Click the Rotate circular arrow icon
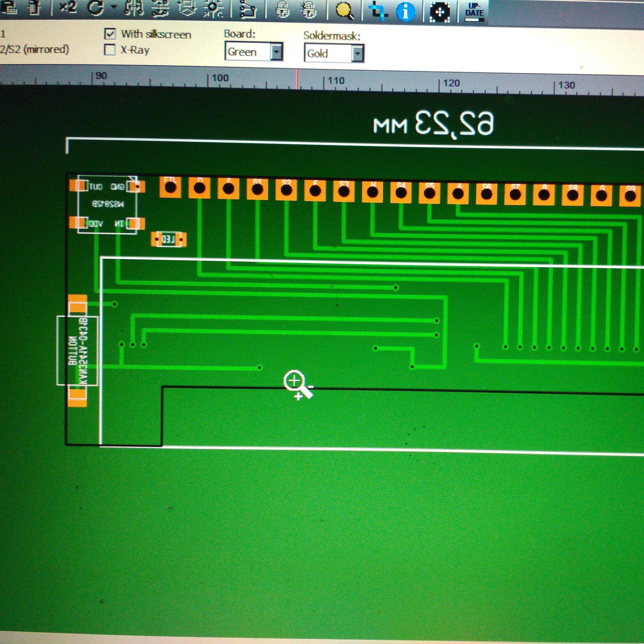This screenshot has height=644, width=644. click(96, 8)
